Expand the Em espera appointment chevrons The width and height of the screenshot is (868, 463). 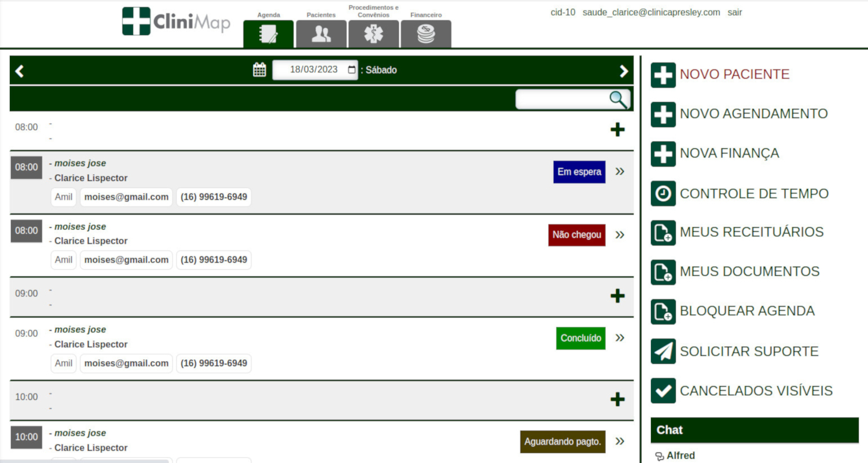(x=620, y=171)
